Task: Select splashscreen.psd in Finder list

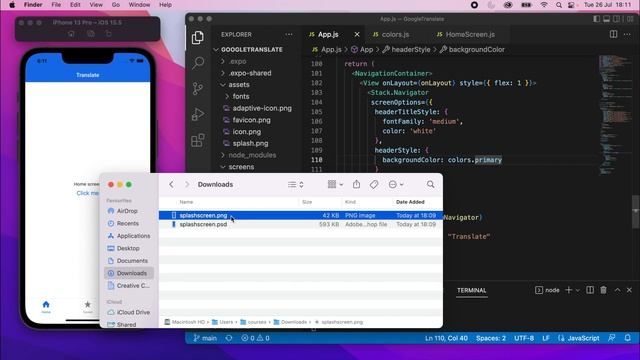Action: point(300,224)
